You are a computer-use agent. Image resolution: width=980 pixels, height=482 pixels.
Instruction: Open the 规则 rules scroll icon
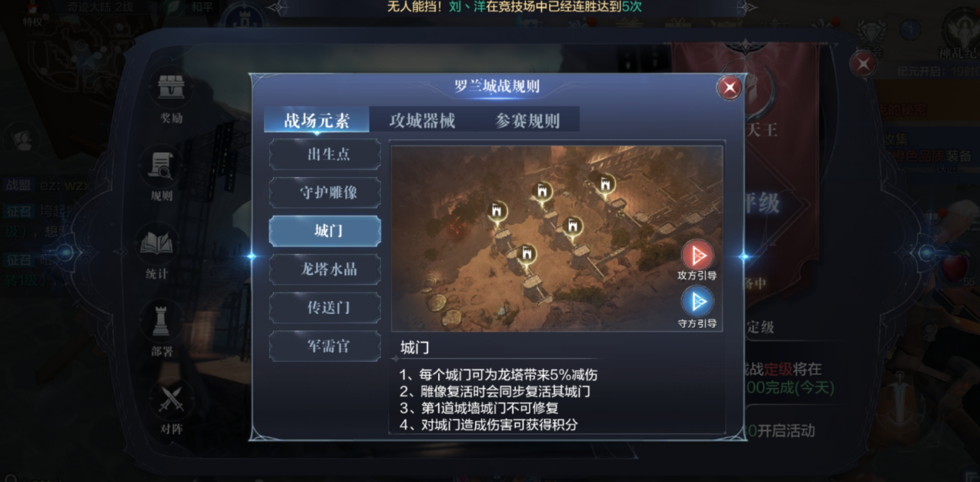(x=162, y=165)
